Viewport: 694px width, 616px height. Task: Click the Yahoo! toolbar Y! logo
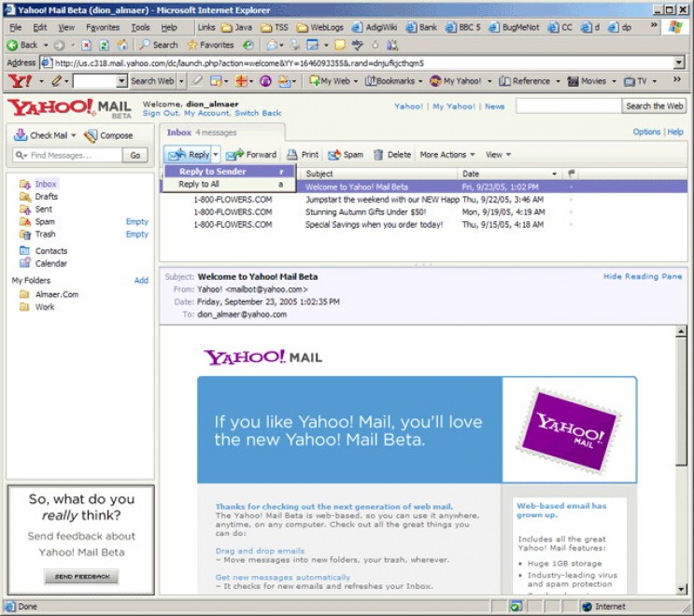click(x=21, y=81)
